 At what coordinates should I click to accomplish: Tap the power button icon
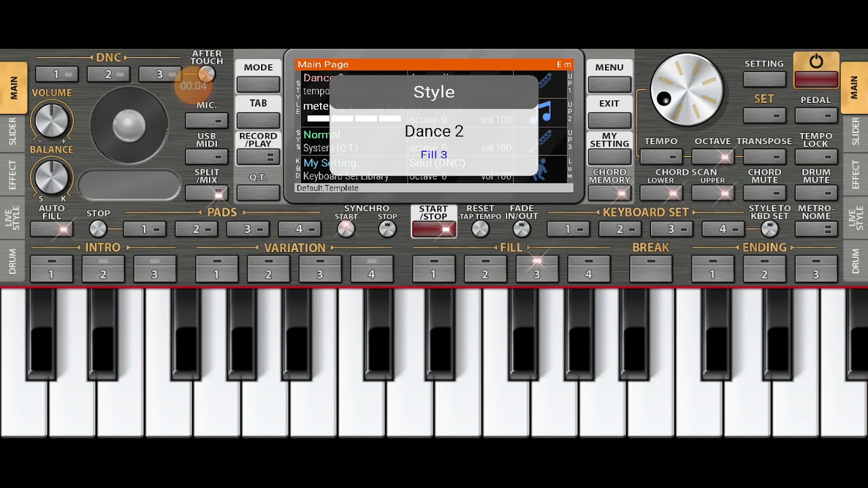pos(816,62)
